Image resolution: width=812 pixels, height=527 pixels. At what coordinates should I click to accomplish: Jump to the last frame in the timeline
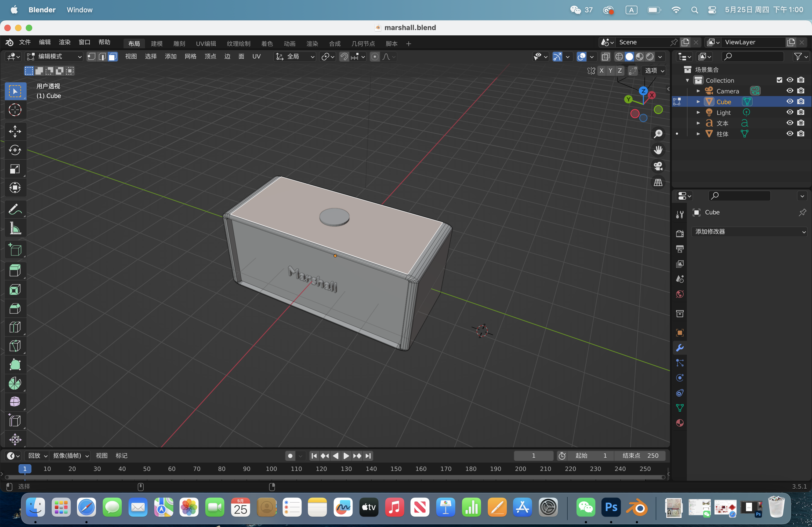pyautogui.click(x=368, y=456)
